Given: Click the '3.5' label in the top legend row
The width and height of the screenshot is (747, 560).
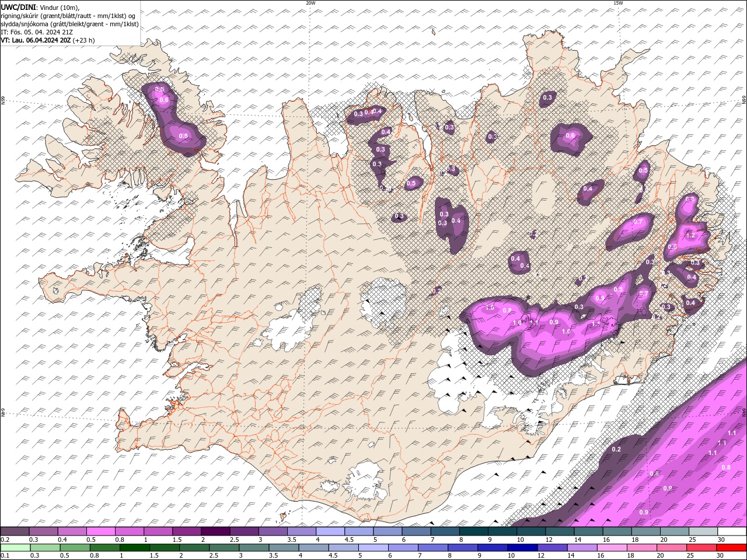Looking at the screenshot, I should 291,540.
